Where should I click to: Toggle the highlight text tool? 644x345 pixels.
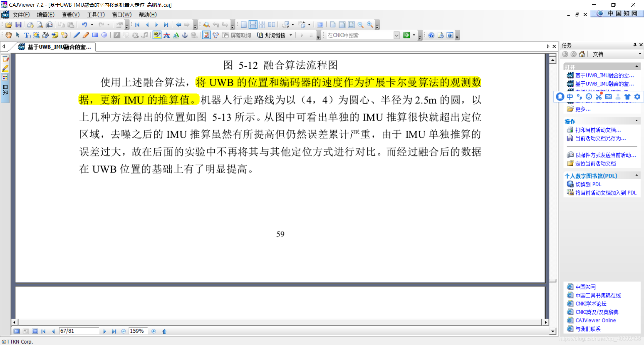click(157, 35)
